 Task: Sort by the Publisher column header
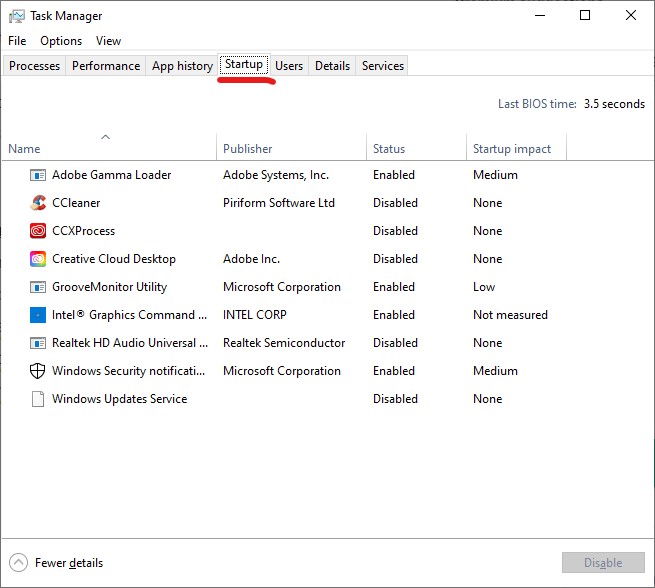point(291,146)
